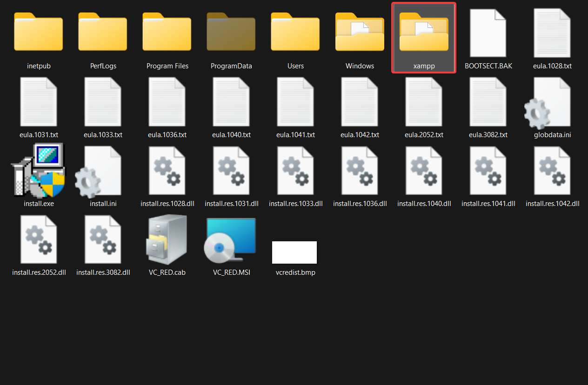This screenshot has height=385, width=588.
Task: Click the BOOTSECT.BAK file icon
Action: point(488,33)
